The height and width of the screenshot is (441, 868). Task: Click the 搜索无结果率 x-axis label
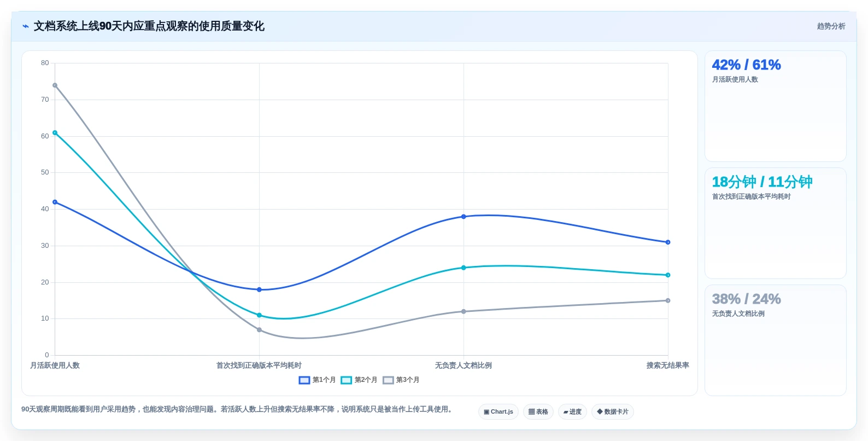668,365
